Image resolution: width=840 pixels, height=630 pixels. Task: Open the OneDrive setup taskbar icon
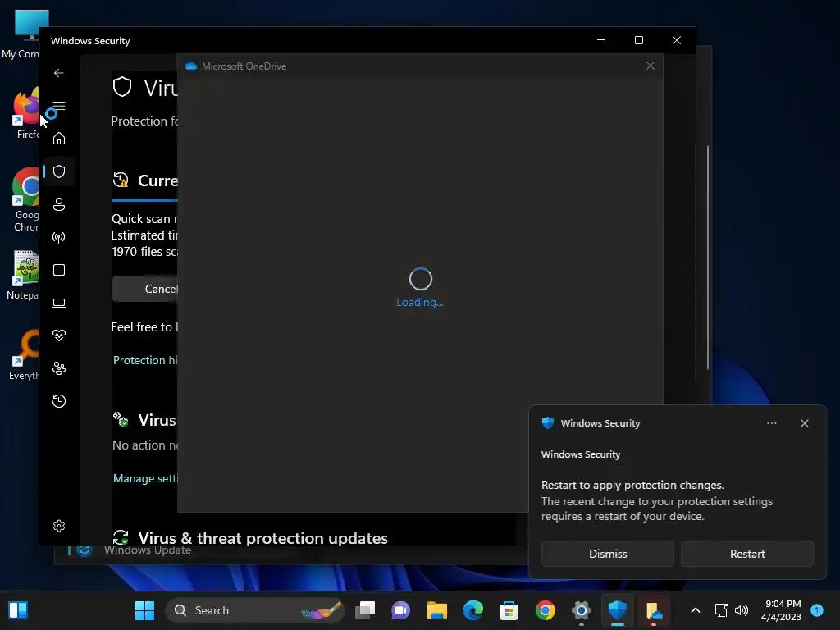(x=654, y=610)
